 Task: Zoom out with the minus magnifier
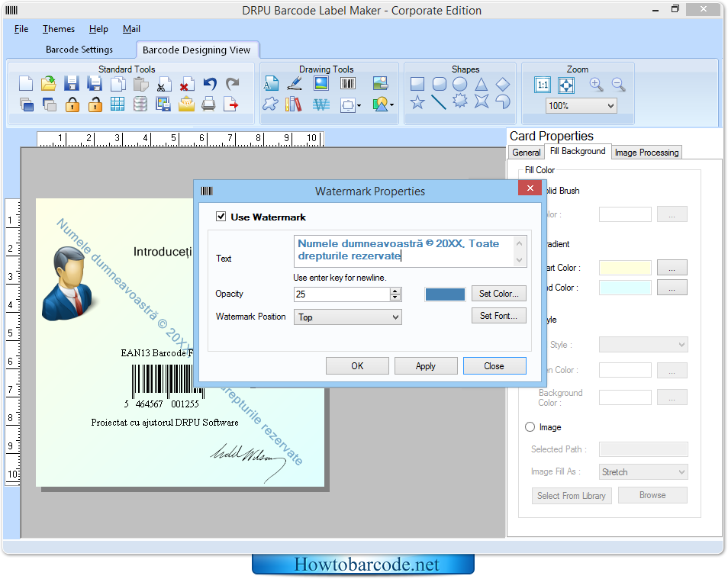pos(618,85)
